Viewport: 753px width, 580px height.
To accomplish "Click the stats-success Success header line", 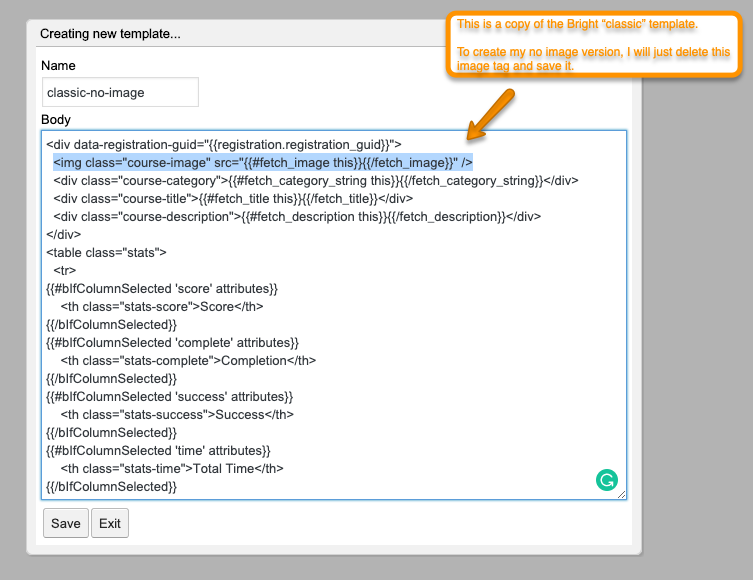I will [x=177, y=415].
